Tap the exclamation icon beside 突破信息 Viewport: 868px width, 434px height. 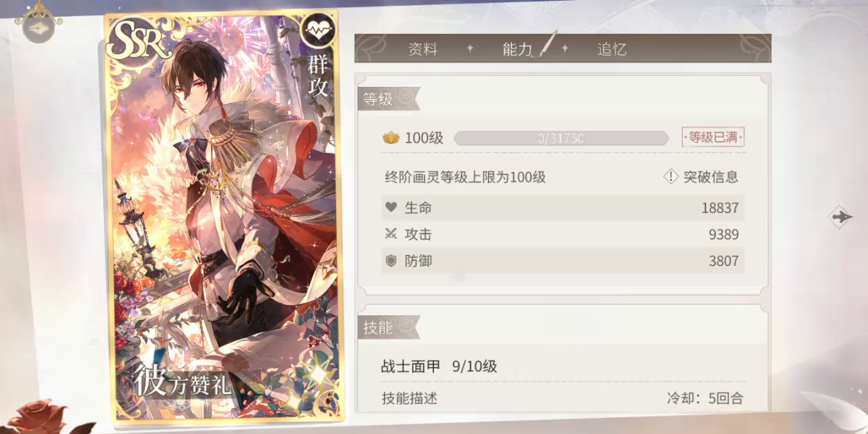click(670, 177)
